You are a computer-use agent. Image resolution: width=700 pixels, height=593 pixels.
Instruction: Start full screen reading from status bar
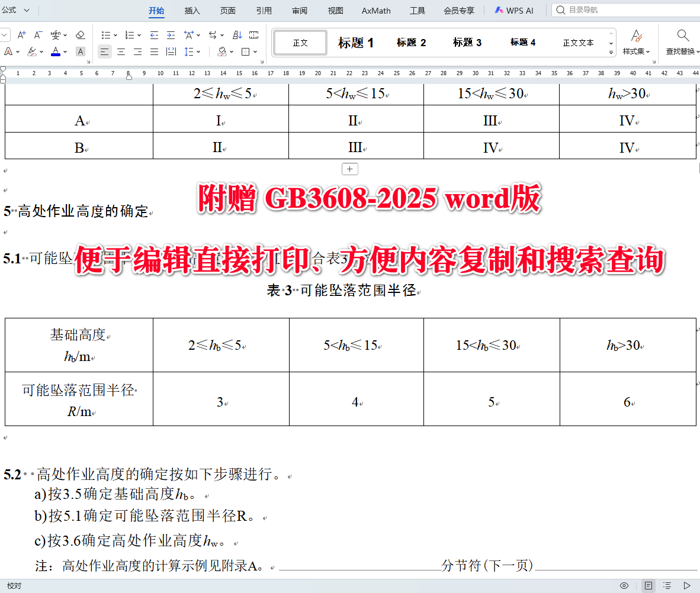click(687, 585)
